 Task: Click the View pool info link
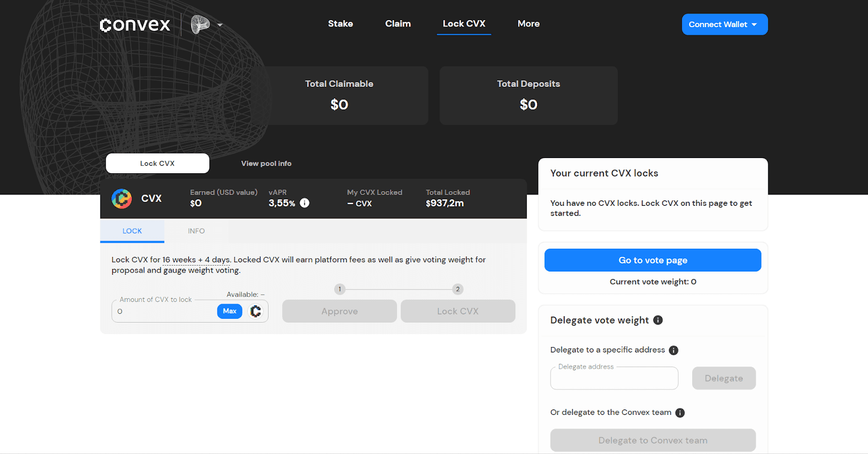pos(266,163)
